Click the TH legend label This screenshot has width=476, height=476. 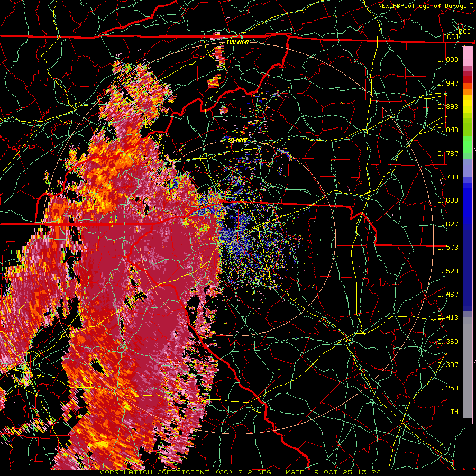click(x=454, y=411)
